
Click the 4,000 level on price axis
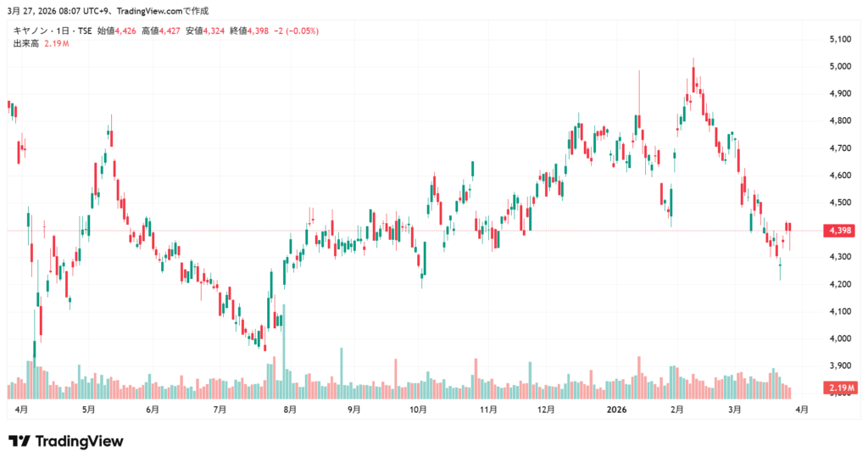[x=839, y=339]
